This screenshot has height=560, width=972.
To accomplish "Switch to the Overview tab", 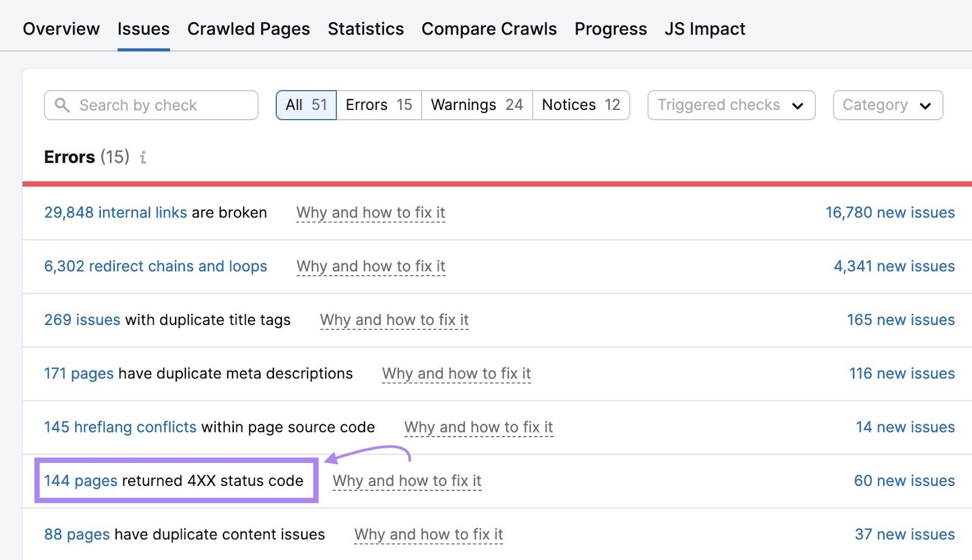I will (61, 29).
